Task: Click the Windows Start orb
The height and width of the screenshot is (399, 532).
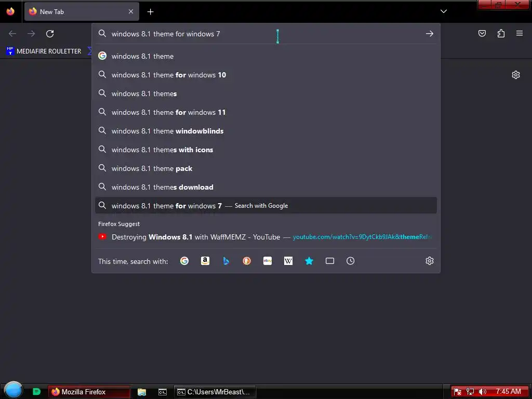Action: point(14,390)
